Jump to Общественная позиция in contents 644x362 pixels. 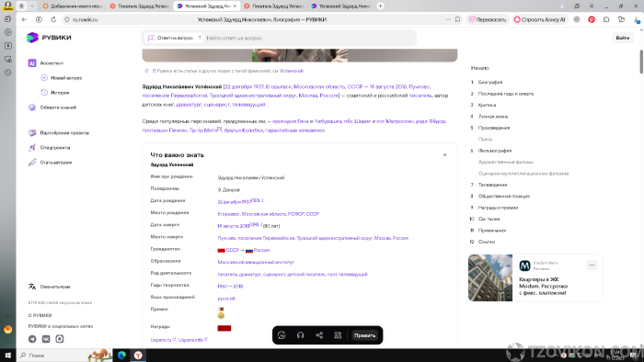coord(503,196)
